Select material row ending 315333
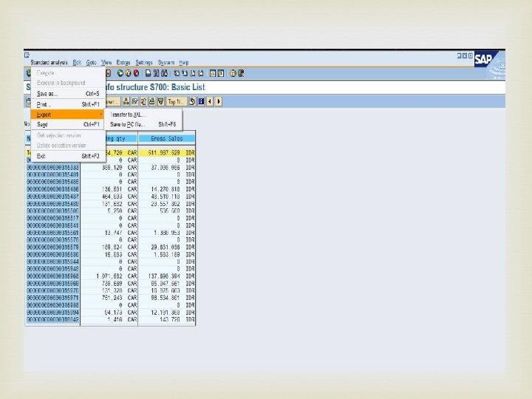 (52, 167)
